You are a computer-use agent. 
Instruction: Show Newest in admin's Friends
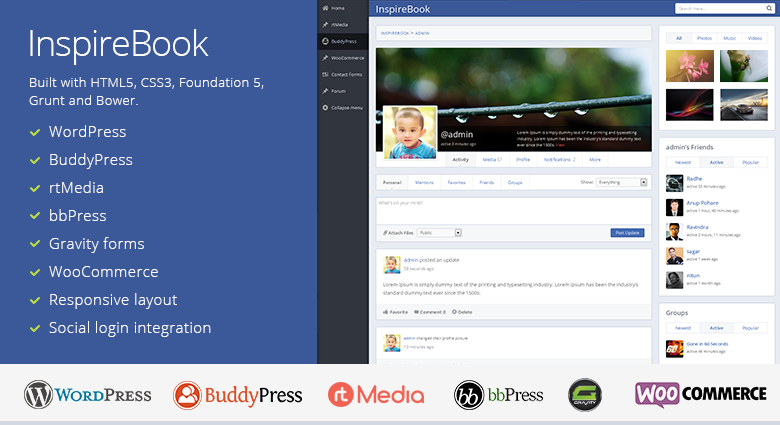coord(683,162)
